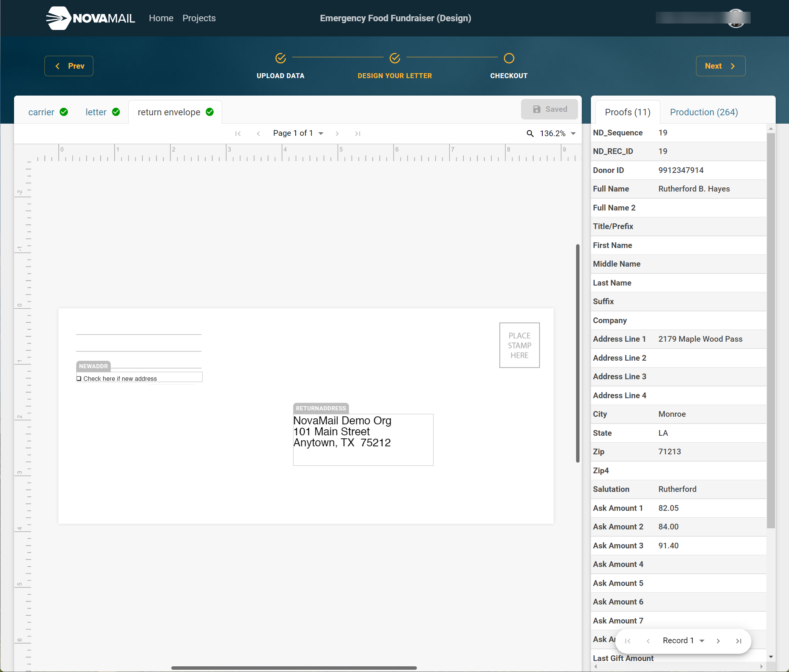
Task: Open the Home menu
Action: pyautogui.click(x=161, y=18)
